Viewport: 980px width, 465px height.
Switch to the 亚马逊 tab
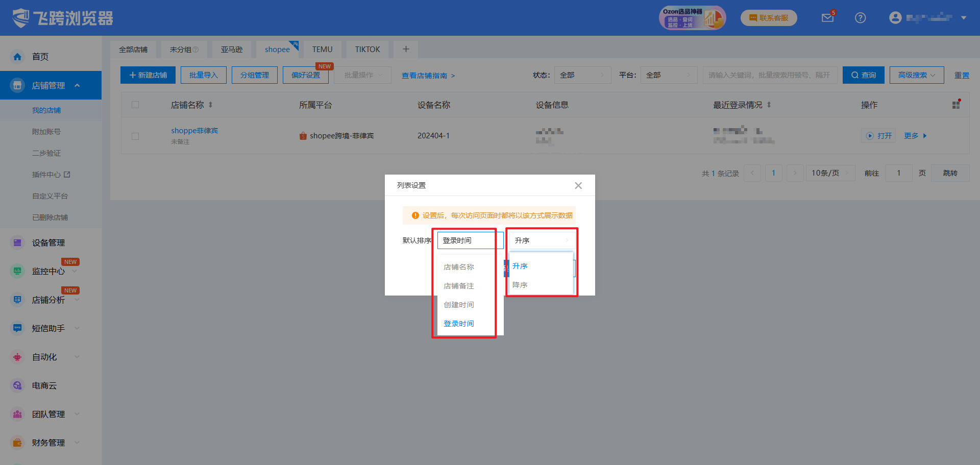[x=231, y=50]
